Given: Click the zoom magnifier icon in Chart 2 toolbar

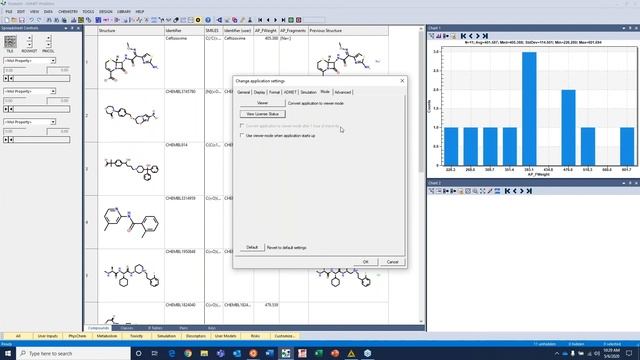Looking at the screenshot, I should [476, 191].
